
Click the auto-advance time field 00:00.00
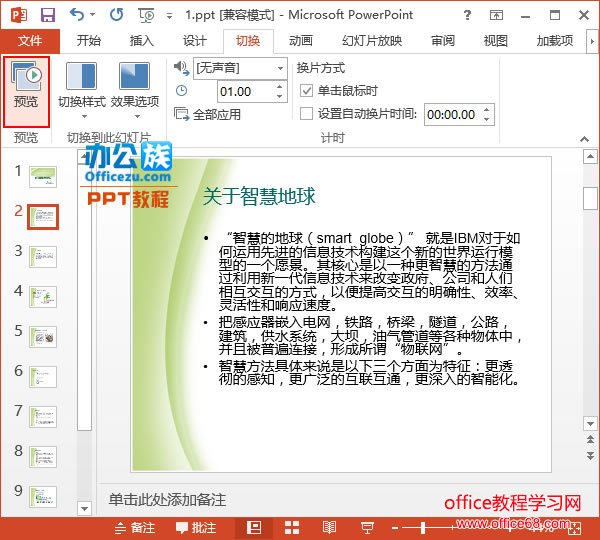pos(452,114)
